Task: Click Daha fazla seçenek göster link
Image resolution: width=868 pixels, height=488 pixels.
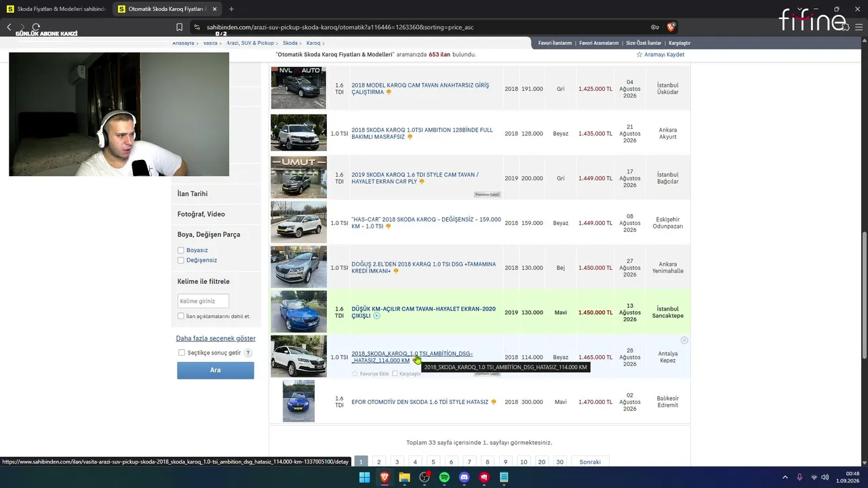Action: 216,338
